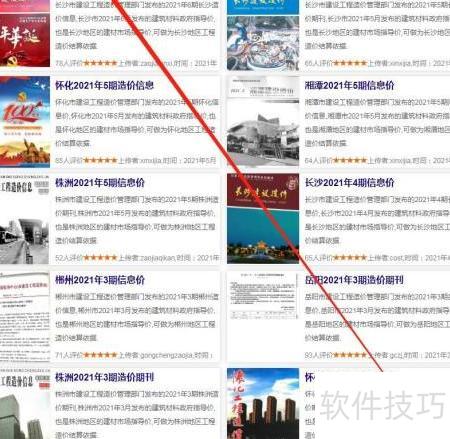This screenshot has height=439, width=450.
Task: Click the star rating under 郴州2021年3期信息价
Action: click(x=100, y=355)
